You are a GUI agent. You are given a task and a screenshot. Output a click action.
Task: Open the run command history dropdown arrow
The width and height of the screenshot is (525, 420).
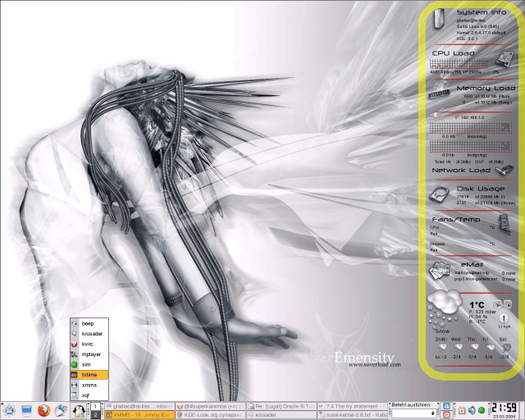pos(432,413)
